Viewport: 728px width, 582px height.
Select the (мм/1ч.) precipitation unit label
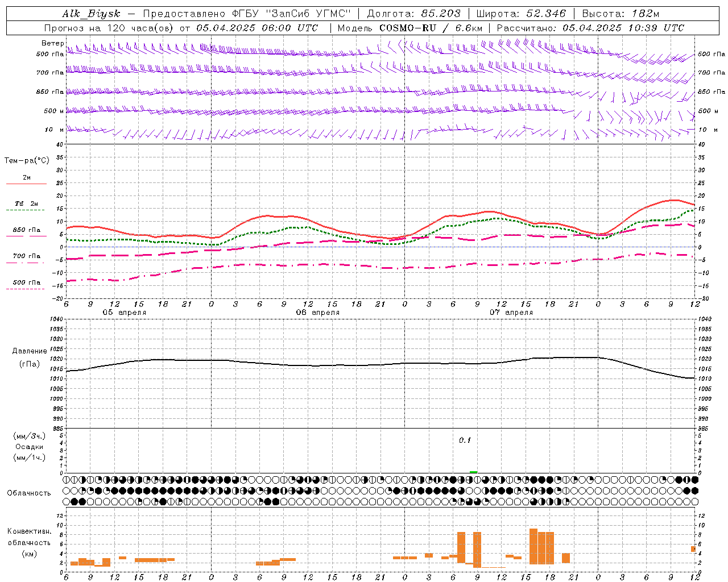coord(30,458)
